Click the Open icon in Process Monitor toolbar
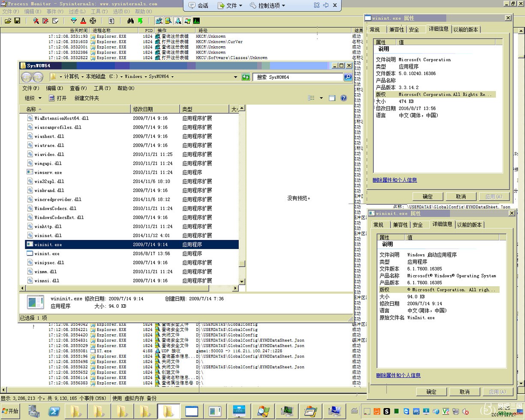525x420 pixels. (x=8, y=21)
